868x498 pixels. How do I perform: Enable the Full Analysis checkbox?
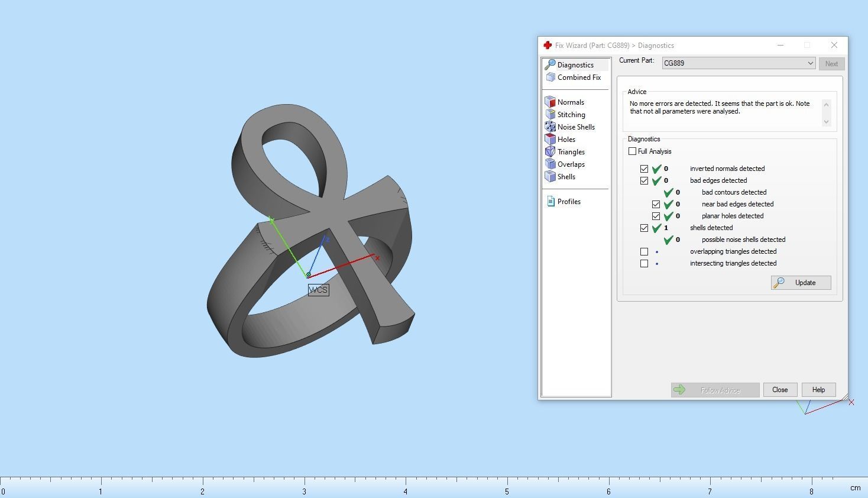tap(632, 151)
